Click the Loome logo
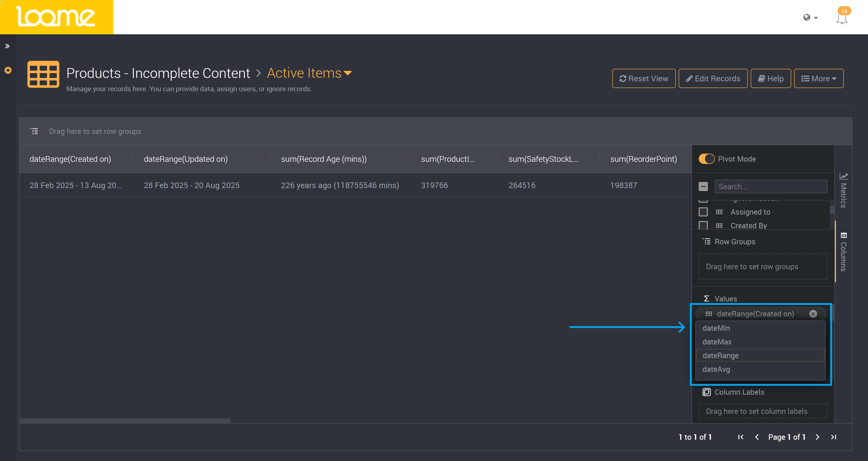The image size is (868, 461). tap(56, 17)
